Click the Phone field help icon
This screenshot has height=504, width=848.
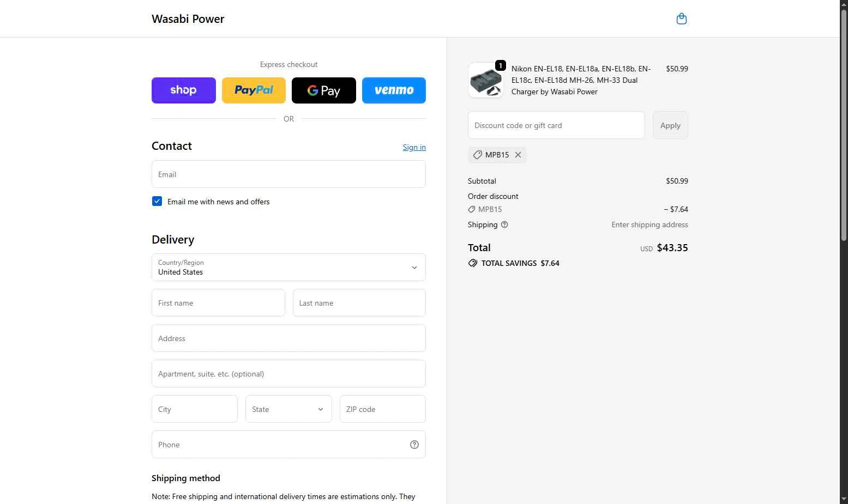coord(414,445)
